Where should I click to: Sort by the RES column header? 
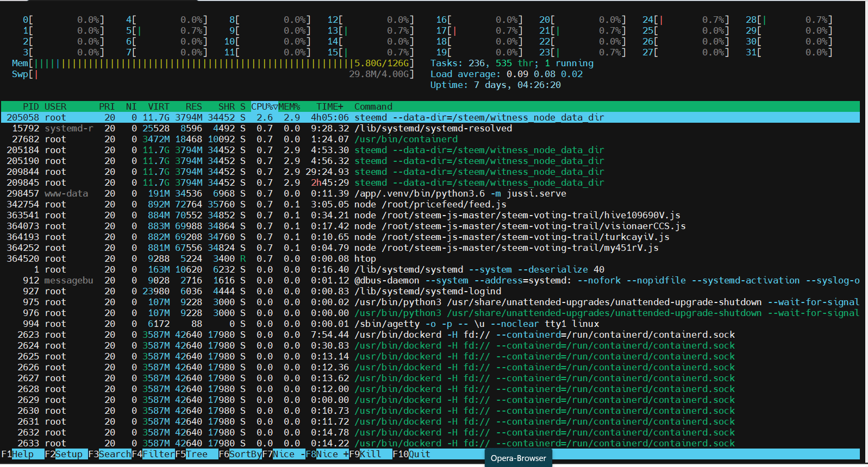pos(193,106)
